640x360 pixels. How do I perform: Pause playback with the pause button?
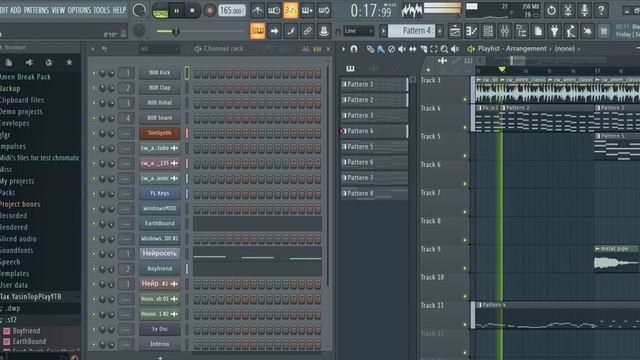(177, 11)
